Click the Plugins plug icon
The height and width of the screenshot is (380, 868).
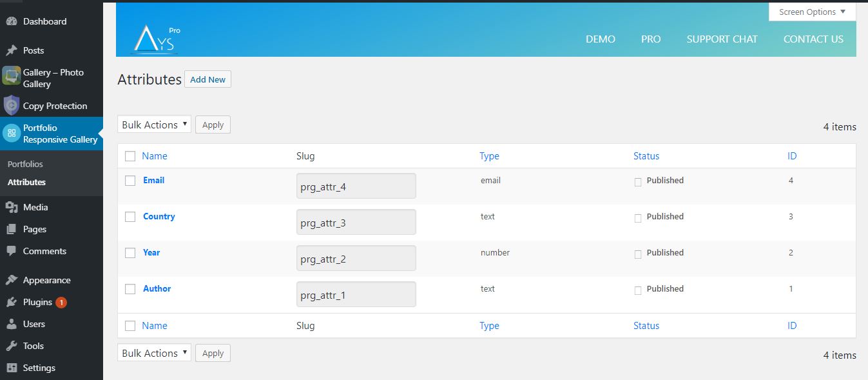click(x=11, y=302)
